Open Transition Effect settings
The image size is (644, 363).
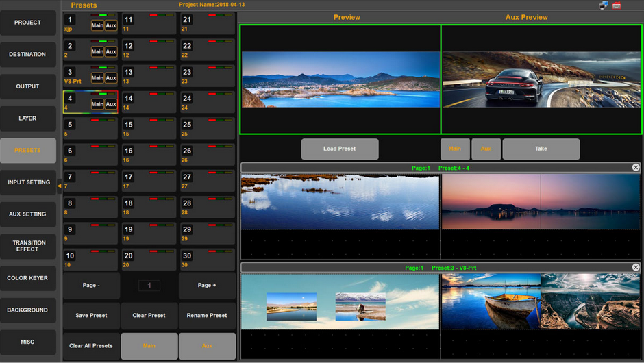[28, 246]
